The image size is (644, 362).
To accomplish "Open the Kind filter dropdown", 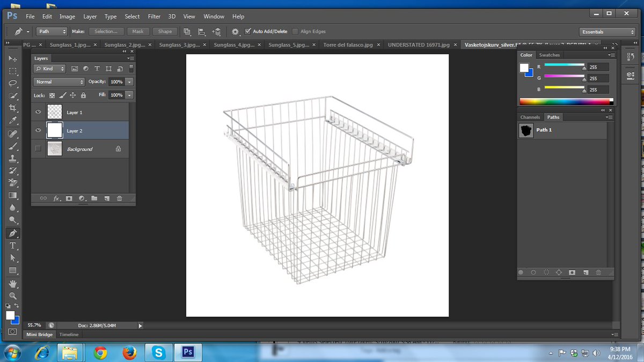I will point(50,69).
